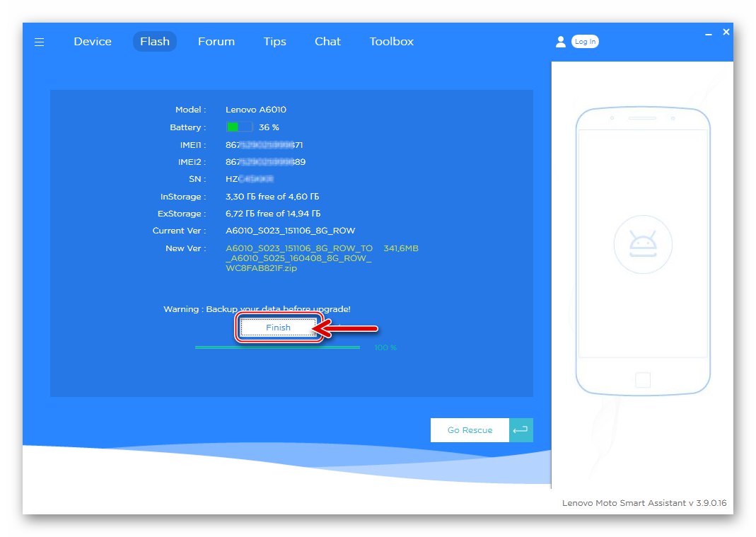Click the phone home button outline
This screenshot has height=537, width=756.
643,380
